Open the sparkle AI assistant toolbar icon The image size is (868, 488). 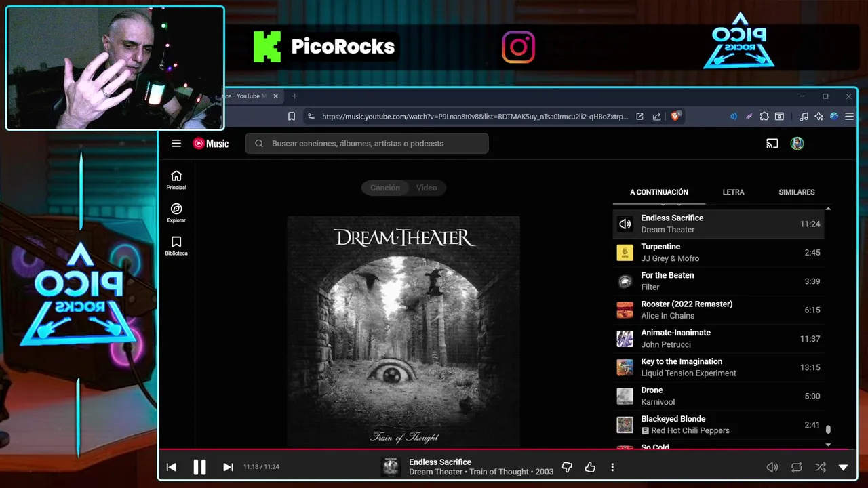coord(818,117)
